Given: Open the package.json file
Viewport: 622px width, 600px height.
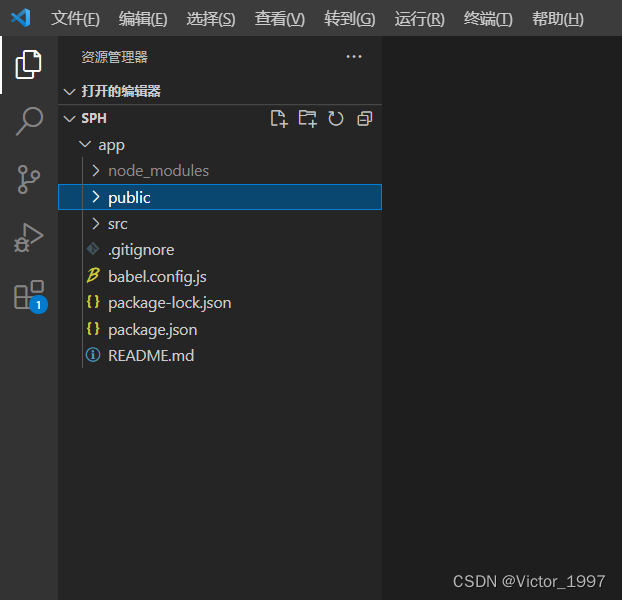Looking at the screenshot, I should [x=152, y=330].
